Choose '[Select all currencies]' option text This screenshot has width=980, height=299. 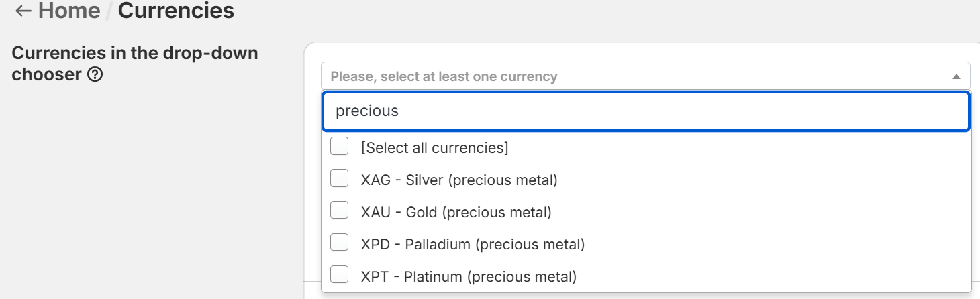tap(434, 147)
